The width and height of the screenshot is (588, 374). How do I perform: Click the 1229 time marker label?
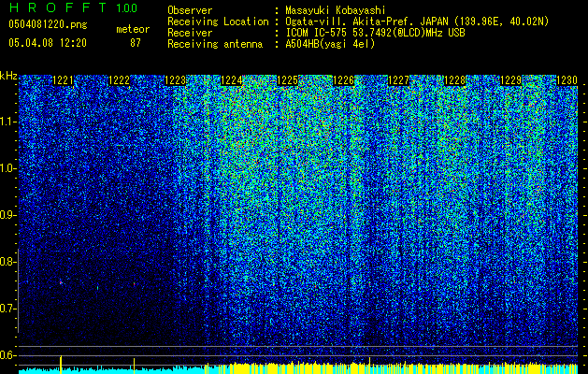tap(511, 80)
